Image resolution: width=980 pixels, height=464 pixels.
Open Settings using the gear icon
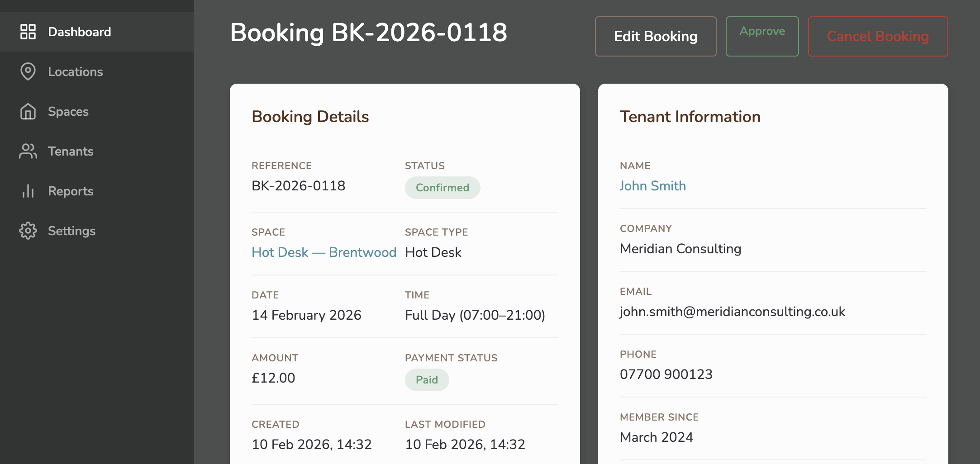(28, 231)
